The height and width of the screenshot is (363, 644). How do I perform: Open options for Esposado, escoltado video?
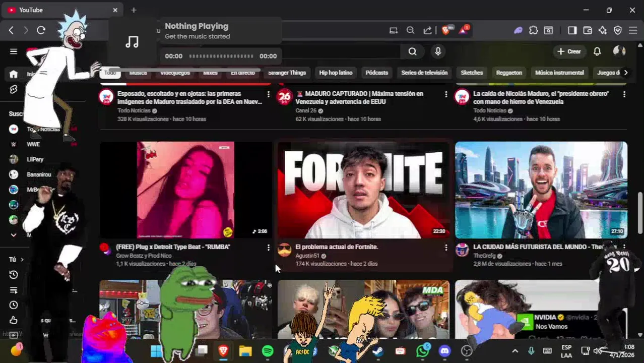click(x=268, y=94)
